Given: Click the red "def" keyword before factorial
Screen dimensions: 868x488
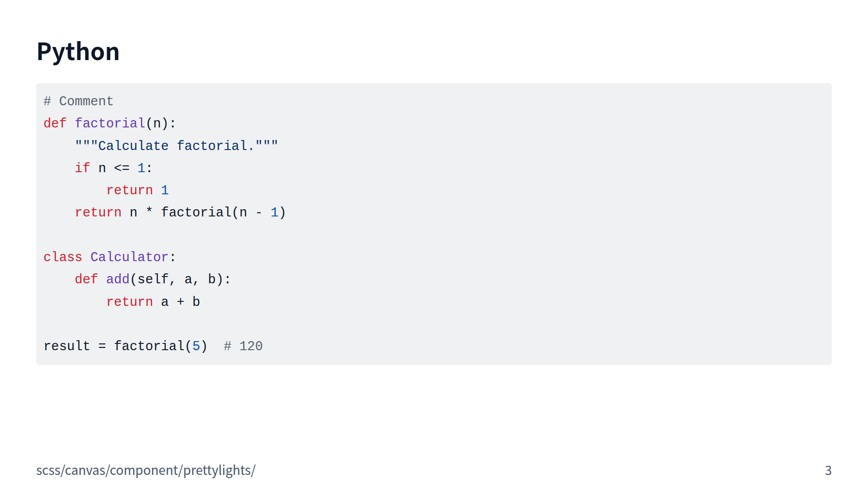Looking at the screenshot, I should [55, 123].
